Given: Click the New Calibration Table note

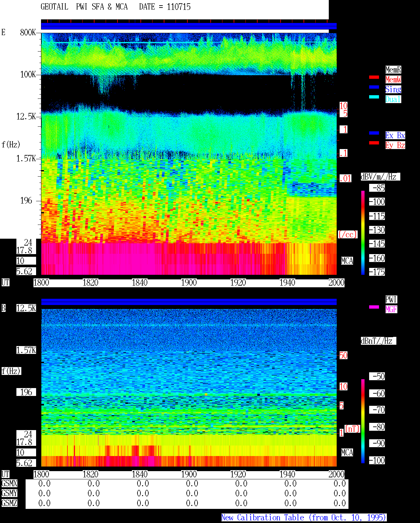Looking at the screenshot, I should [x=304, y=518].
